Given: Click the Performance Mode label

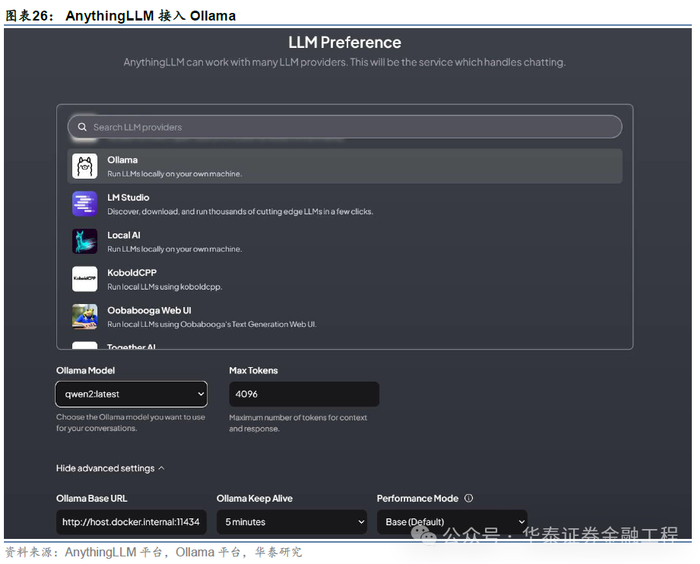Looking at the screenshot, I should (417, 498).
